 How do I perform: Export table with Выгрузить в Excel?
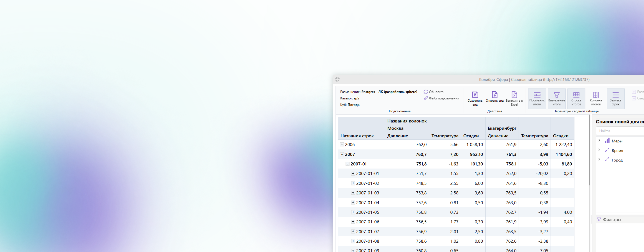[514, 99]
